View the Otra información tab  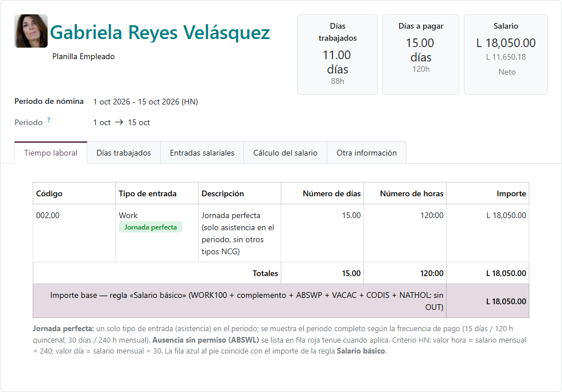tap(366, 153)
